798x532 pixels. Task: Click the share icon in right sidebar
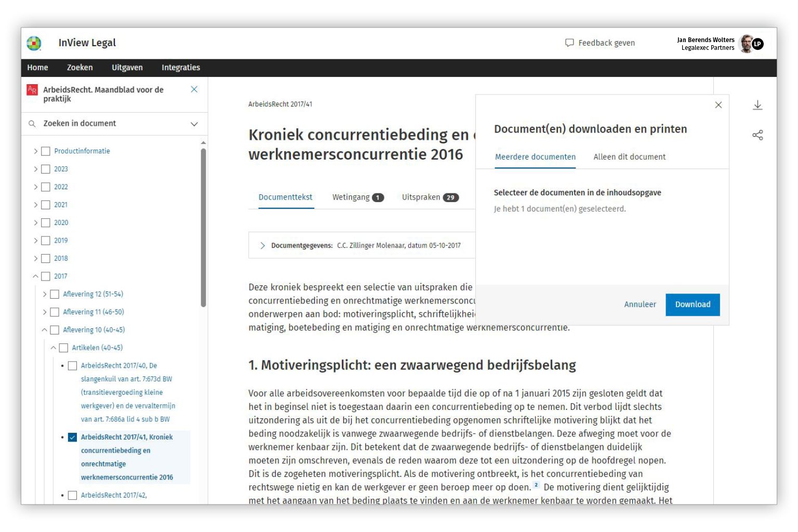click(x=757, y=135)
